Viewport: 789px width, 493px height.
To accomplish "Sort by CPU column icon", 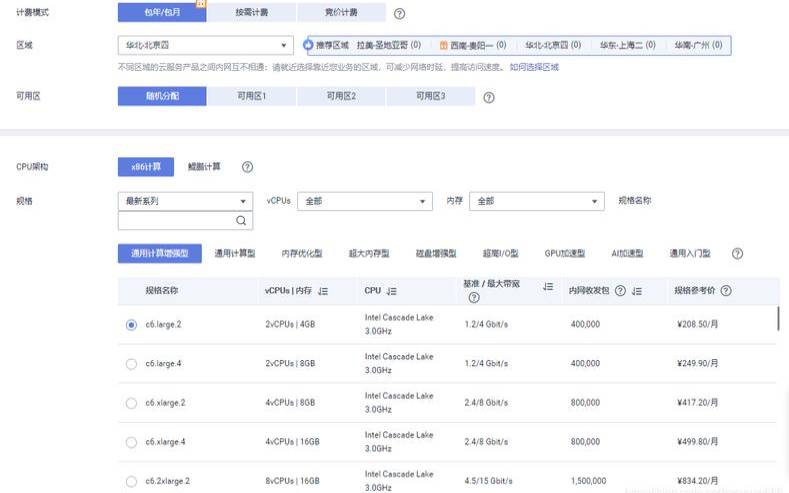I will [x=392, y=291].
